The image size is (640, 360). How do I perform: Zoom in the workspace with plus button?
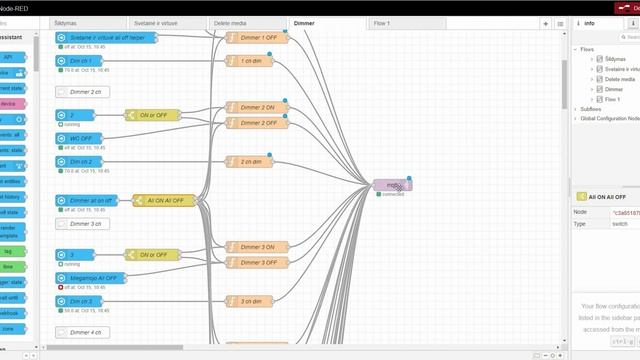pyautogui.click(x=560, y=356)
